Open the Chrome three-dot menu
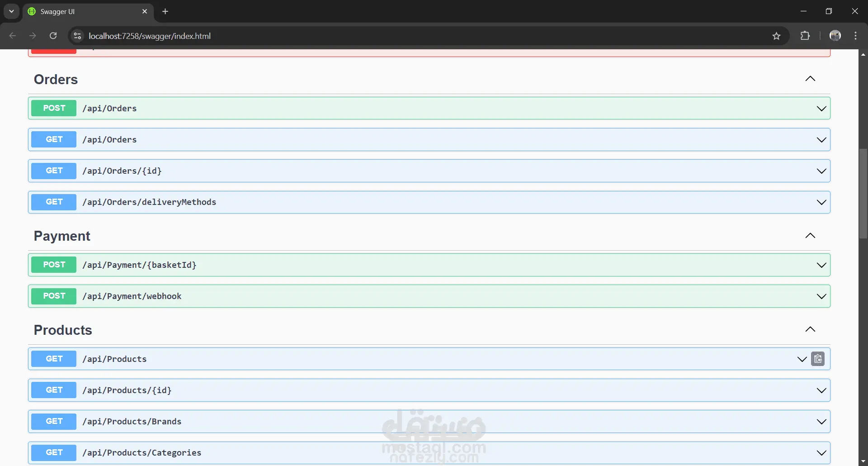The width and height of the screenshot is (868, 466). click(x=855, y=36)
